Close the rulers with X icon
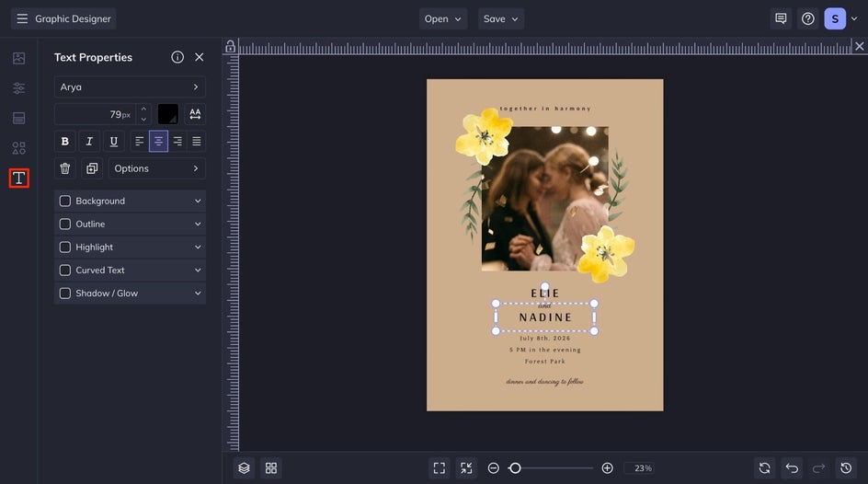Viewport: 868px width, 484px height. click(x=859, y=47)
